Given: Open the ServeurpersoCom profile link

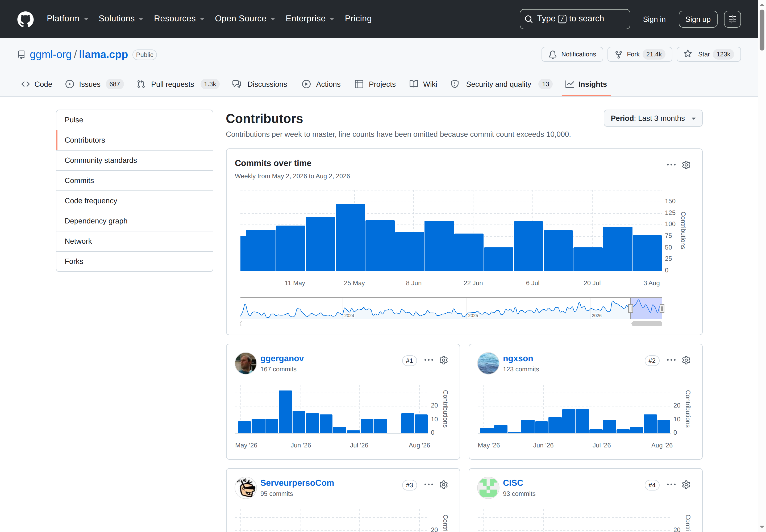Looking at the screenshot, I should [x=297, y=483].
